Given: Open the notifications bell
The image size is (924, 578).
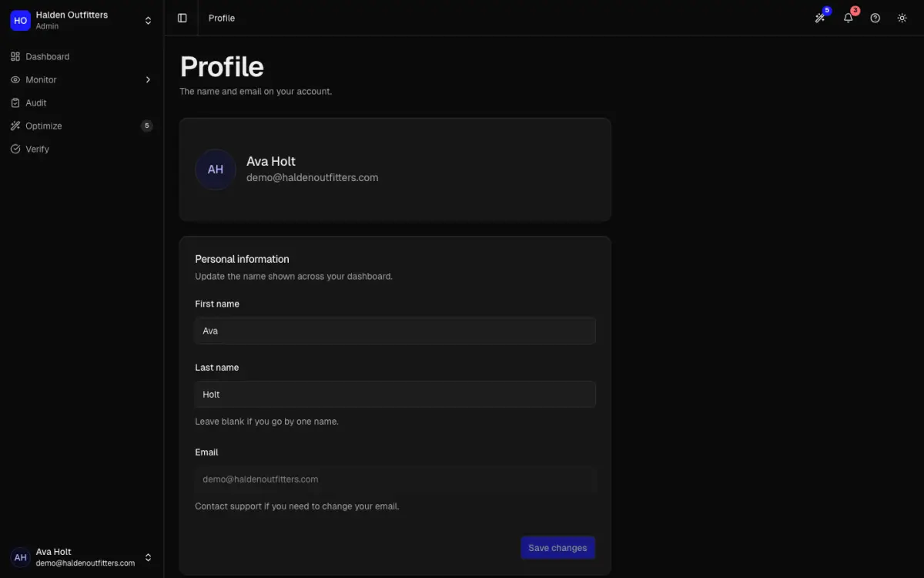Looking at the screenshot, I should pos(849,18).
